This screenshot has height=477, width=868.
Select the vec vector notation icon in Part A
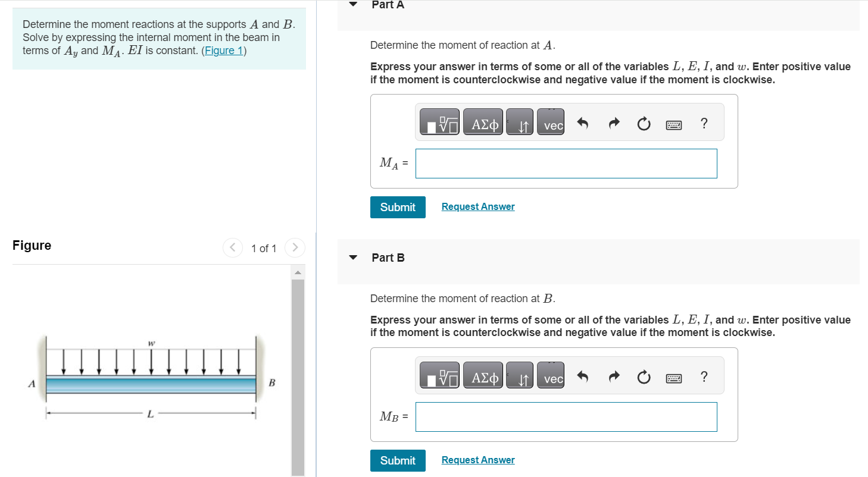[550, 121]
